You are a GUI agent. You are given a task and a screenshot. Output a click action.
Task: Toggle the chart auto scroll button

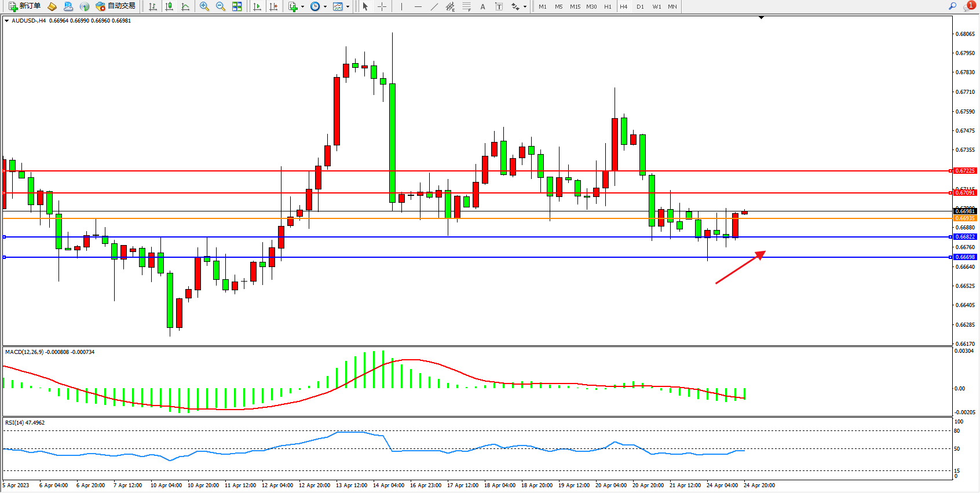[257, 6]
